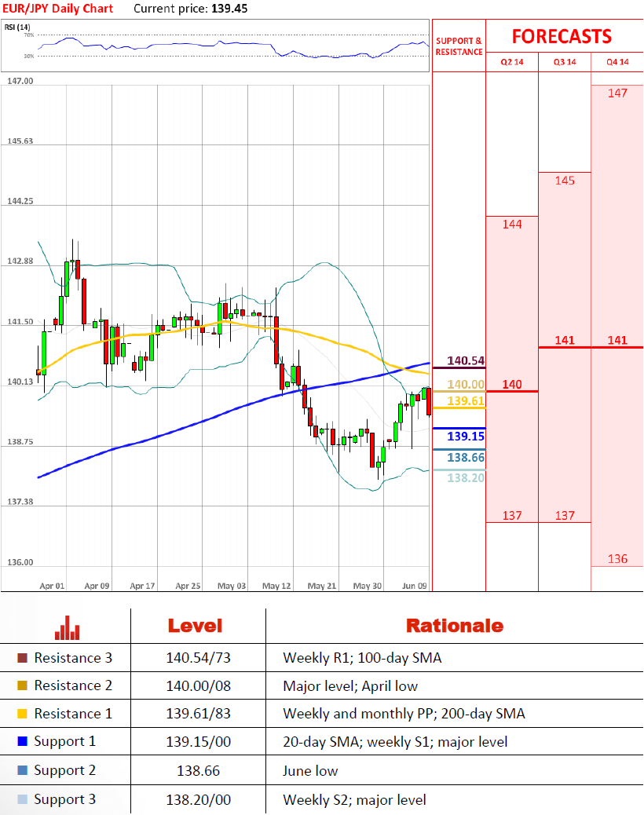Click the 136.00 price axis label

[x=20, y=562]
